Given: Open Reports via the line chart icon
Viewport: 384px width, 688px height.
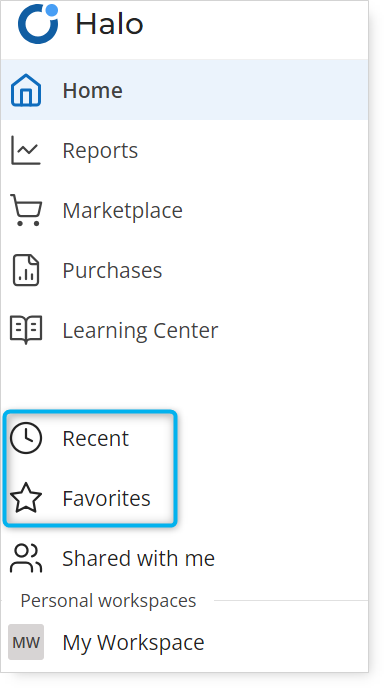Looking at the screenshot, I should coord(26,150).
